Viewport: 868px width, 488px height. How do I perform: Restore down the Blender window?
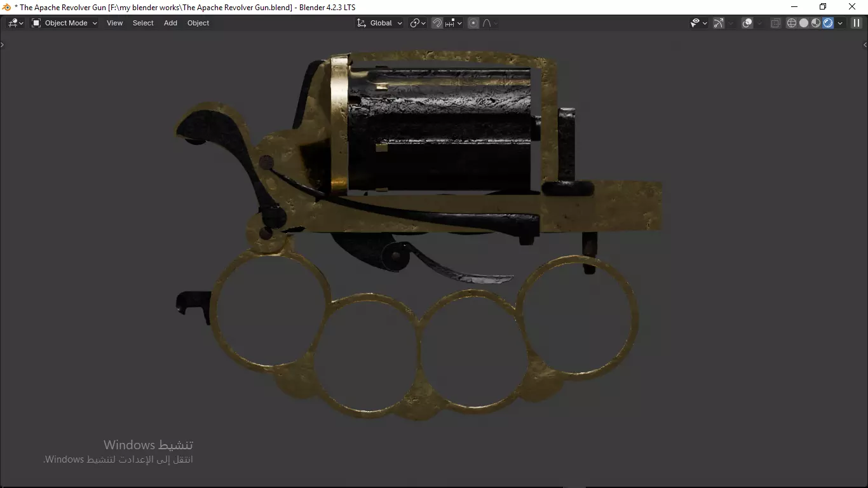[x=823, y=7]
